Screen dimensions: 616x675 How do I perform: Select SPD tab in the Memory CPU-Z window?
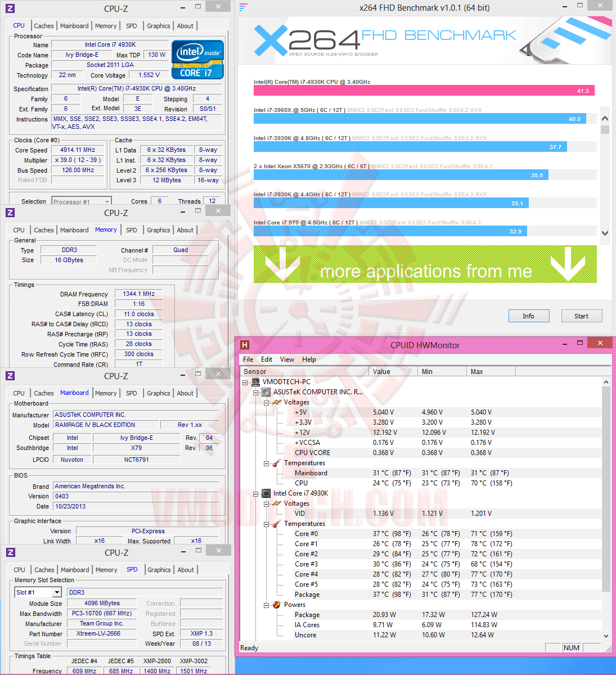132,230
